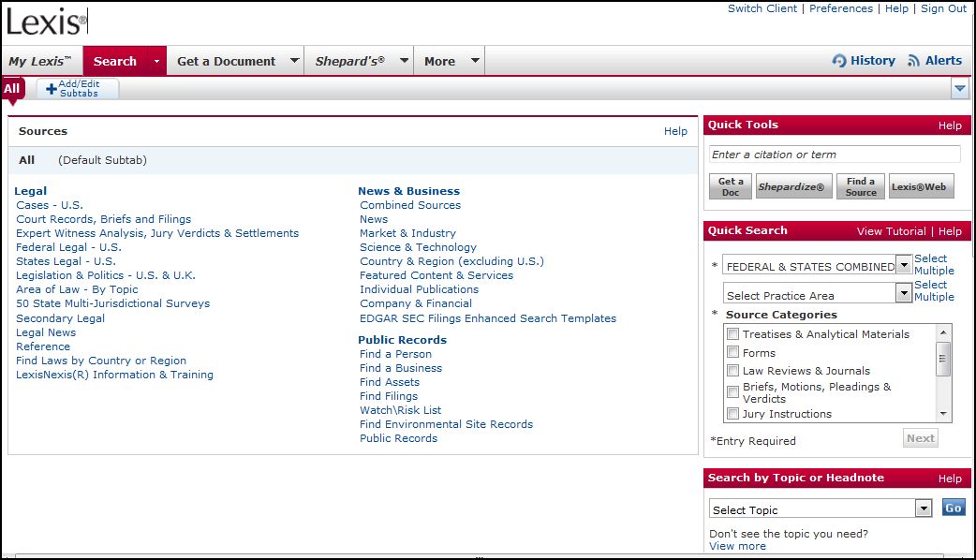Click the Get a Doc button
Image resolution: width=976 pixels, height=560 pixels.
click(731, 186)
